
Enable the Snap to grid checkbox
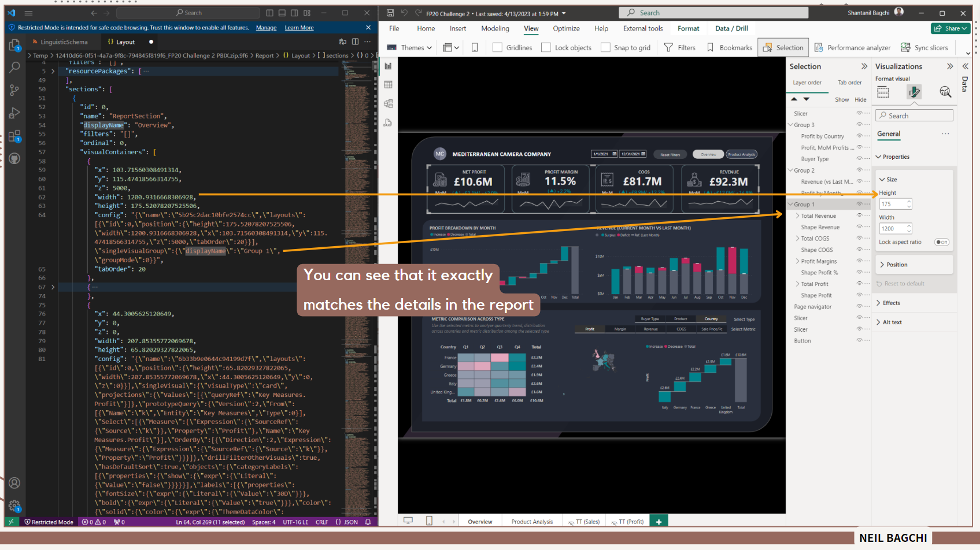tap(605, 47)
